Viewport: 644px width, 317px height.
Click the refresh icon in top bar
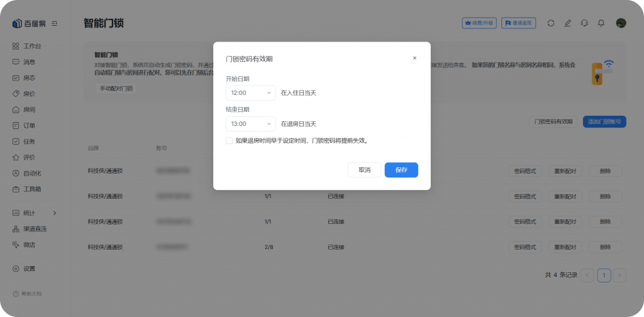click(x=551, y=23)
